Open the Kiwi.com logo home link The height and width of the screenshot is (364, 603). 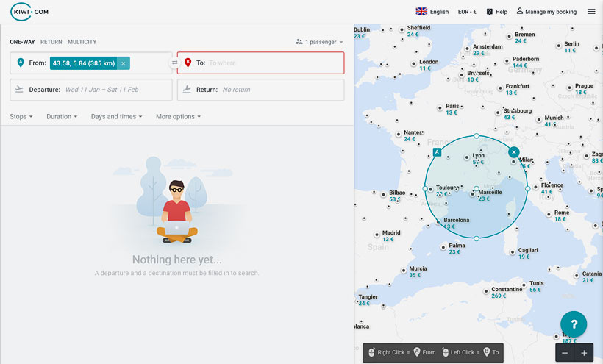pos(29,12)
